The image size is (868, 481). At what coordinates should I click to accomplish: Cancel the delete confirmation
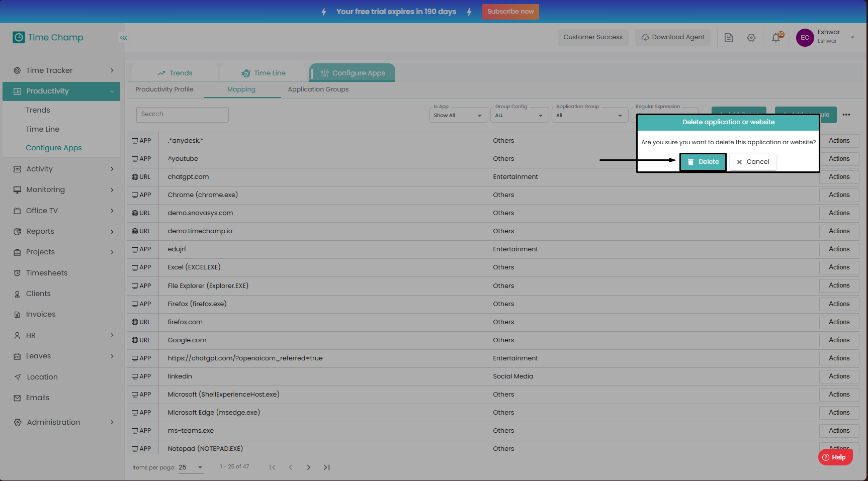[x=753, y=162]
